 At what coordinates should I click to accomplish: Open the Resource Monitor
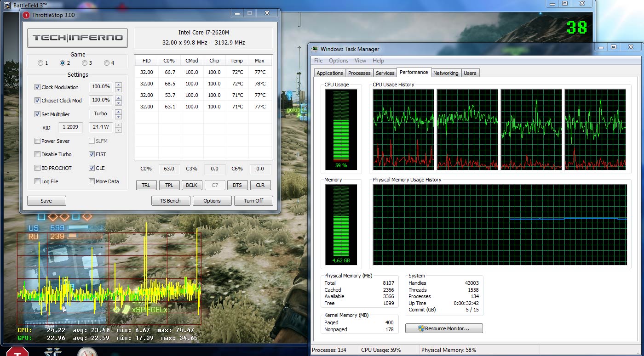[444, 328]
